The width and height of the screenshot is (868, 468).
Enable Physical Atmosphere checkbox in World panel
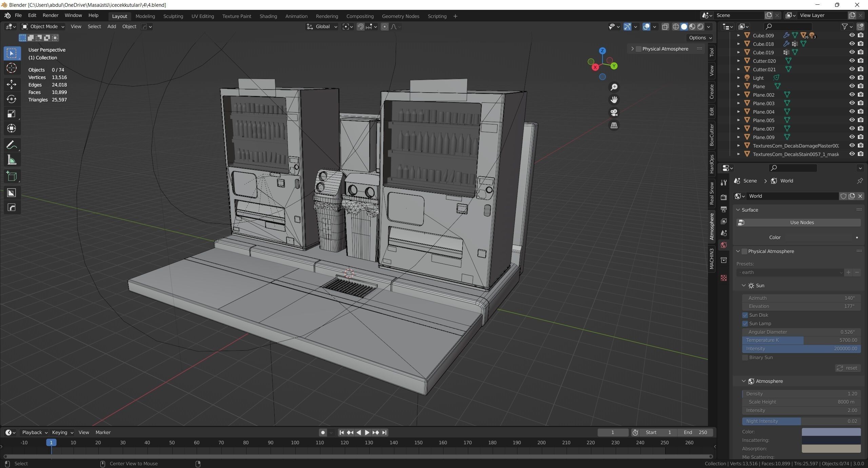pos(744,251)
